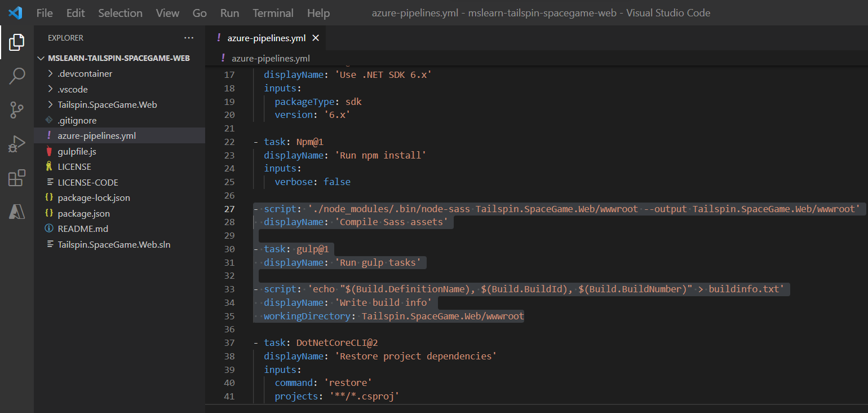Open the Run and Debug view
The image size is (868, 413).
17,144
